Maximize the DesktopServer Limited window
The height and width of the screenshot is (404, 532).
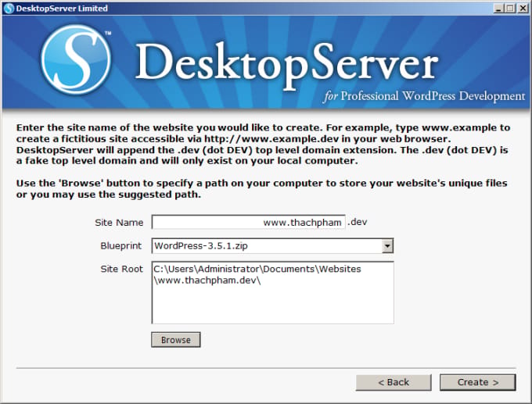(x=510, y=8)
